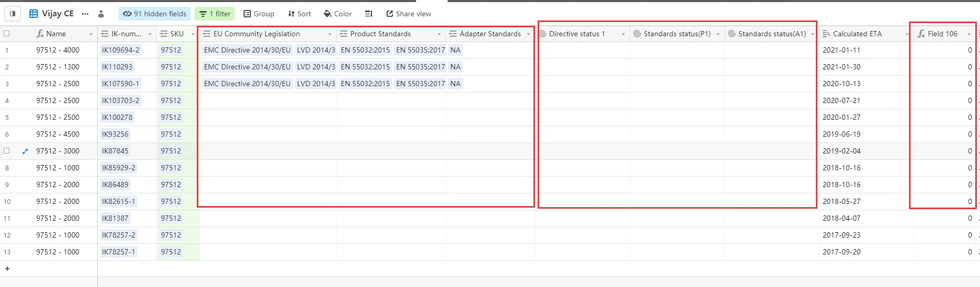Image resolution: width=980 pixels, height=287 pixels.
Task: Click the IK78257-1 linked record chip
Action: (118, 252)
